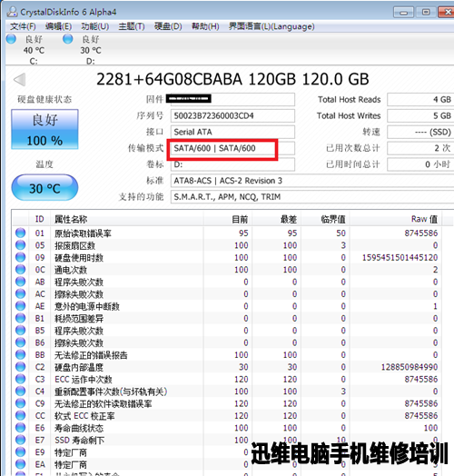
Task: Click status orb for attribute AE 意外的电源中断数
Action: coord(21,306)
